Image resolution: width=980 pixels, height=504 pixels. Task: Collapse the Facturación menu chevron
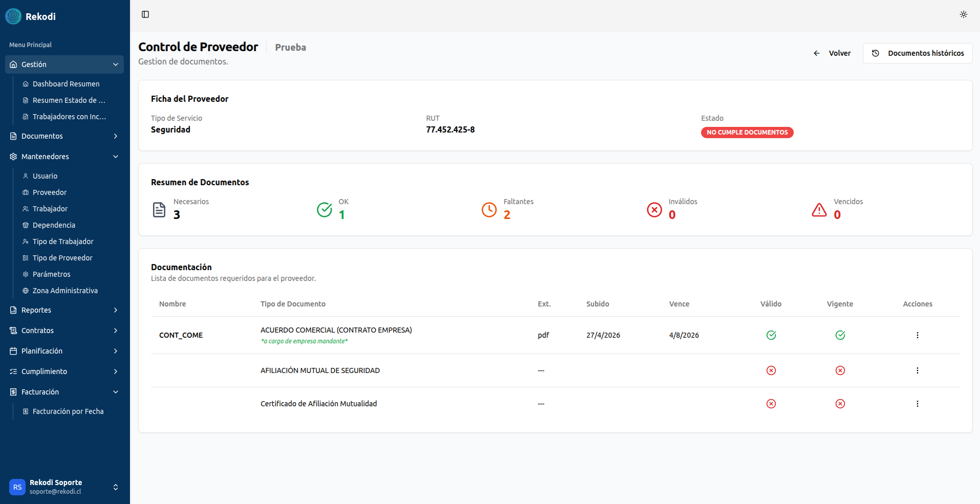pos(116,392)
